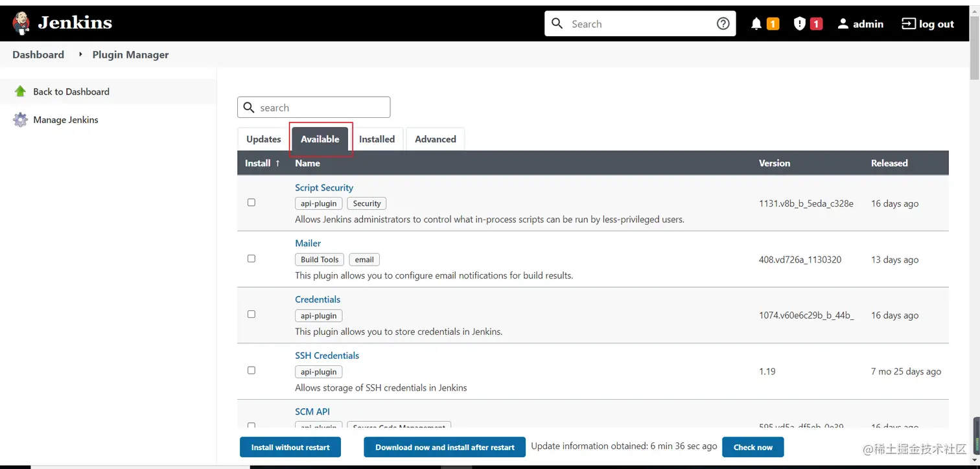Viewport: 980px width, 469px height.
Task: Expand the Dashboard breadcrumb arrow
Action: pyautogui.click(x=80, y=54)
